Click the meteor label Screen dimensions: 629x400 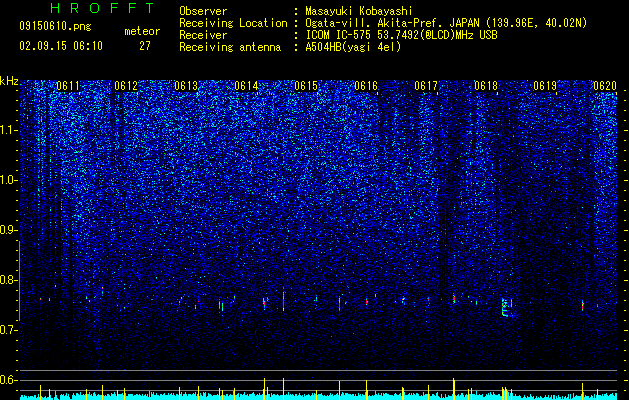pos(142,31)
